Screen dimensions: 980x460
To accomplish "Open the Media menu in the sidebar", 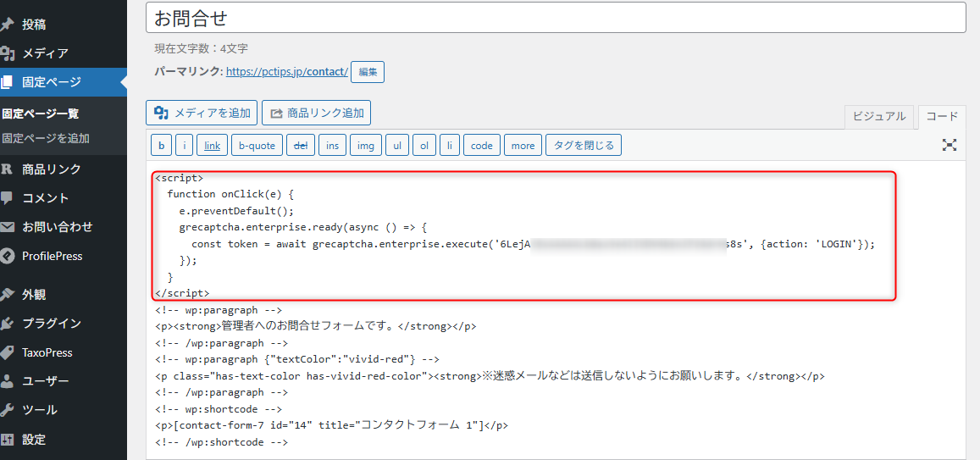I will (x=45, y=53).
